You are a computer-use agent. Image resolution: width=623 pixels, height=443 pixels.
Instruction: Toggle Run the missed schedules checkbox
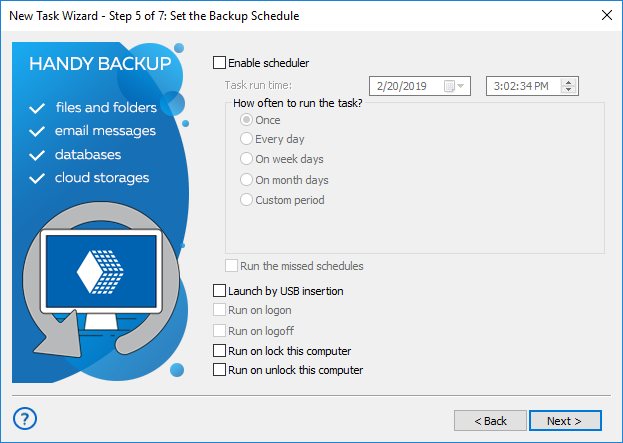[x=232, y=266]
